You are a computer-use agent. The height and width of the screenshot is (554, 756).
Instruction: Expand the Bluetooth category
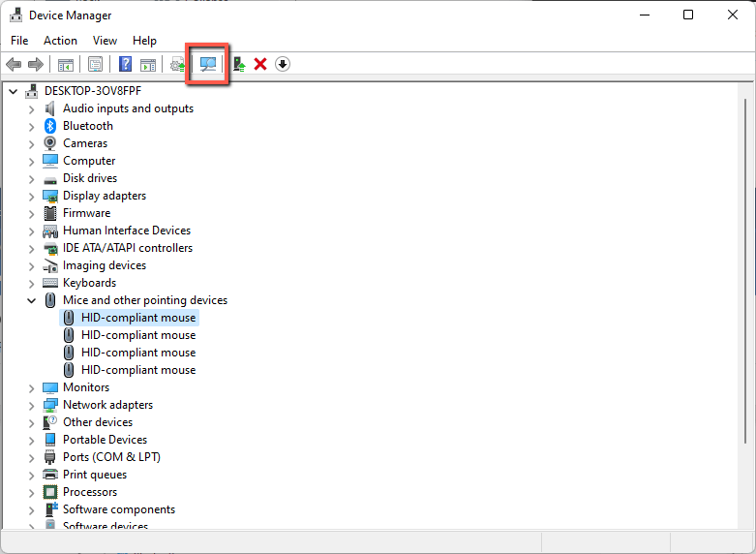[x=31, y=127]
